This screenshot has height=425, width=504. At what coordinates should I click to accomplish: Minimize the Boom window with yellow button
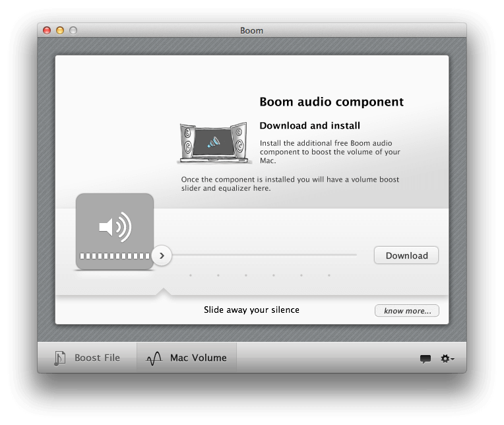tap(60, 30)
